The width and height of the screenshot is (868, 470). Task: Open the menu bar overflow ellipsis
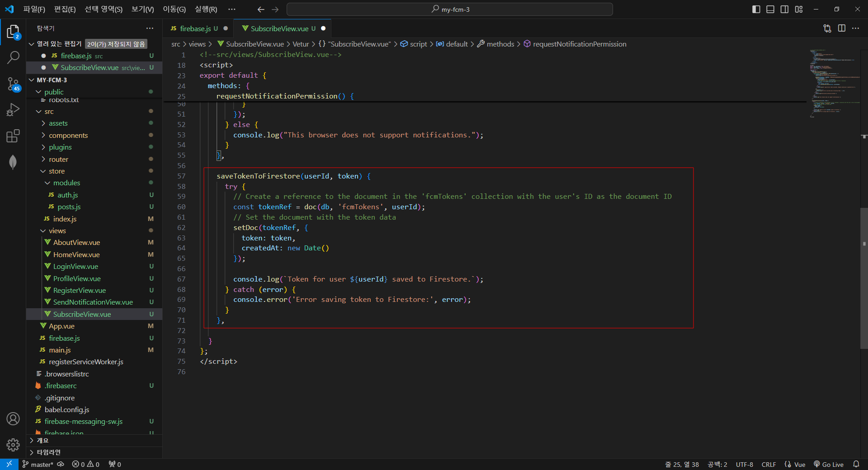(232, 9)
